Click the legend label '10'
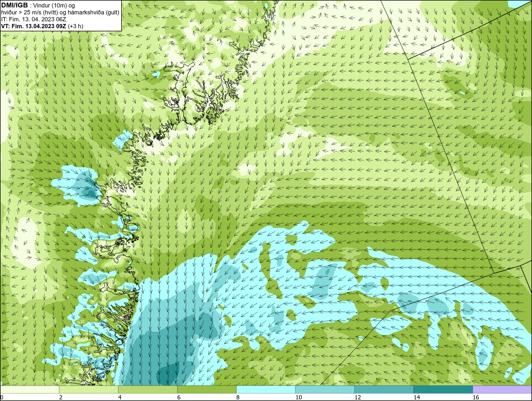The image size is (532, 401). point(298,397)
